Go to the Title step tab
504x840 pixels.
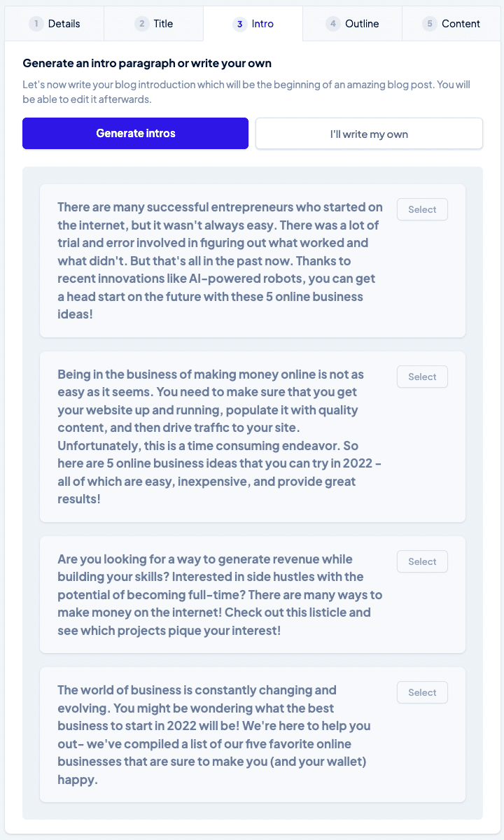(154, 24)
